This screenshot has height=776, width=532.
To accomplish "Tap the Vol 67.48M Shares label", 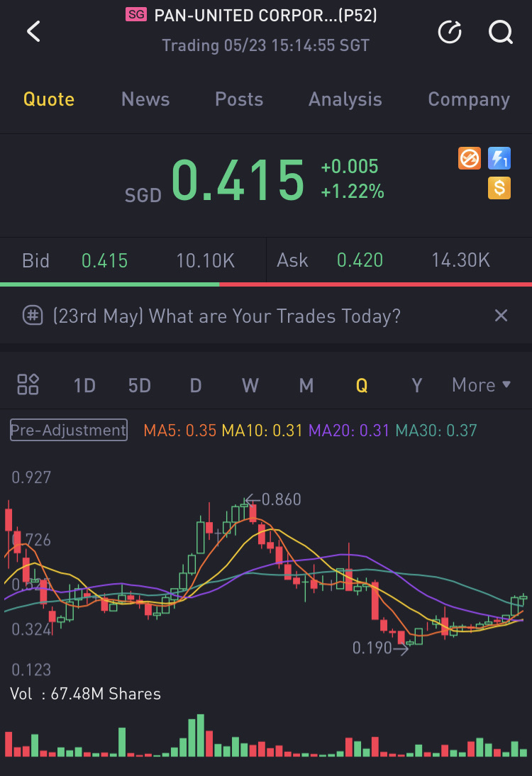I will 86,694.
